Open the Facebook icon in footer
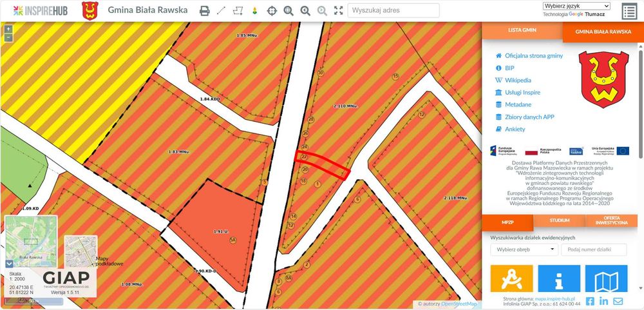The image size is (644, 310). (590, 301)
